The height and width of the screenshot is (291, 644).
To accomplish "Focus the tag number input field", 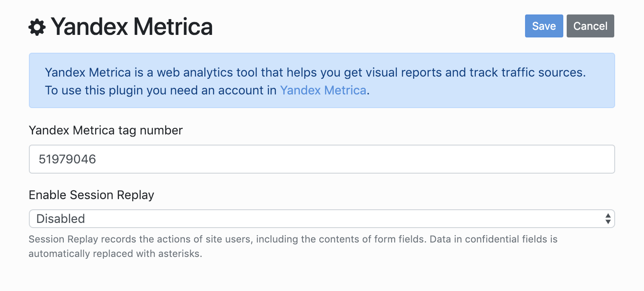I will [x=322, y=159].
